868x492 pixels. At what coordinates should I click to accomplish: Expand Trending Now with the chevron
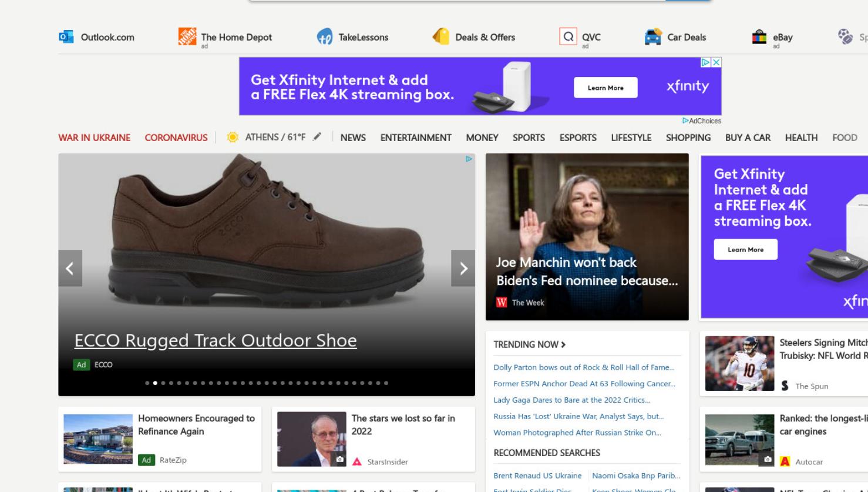coord(563,344)
